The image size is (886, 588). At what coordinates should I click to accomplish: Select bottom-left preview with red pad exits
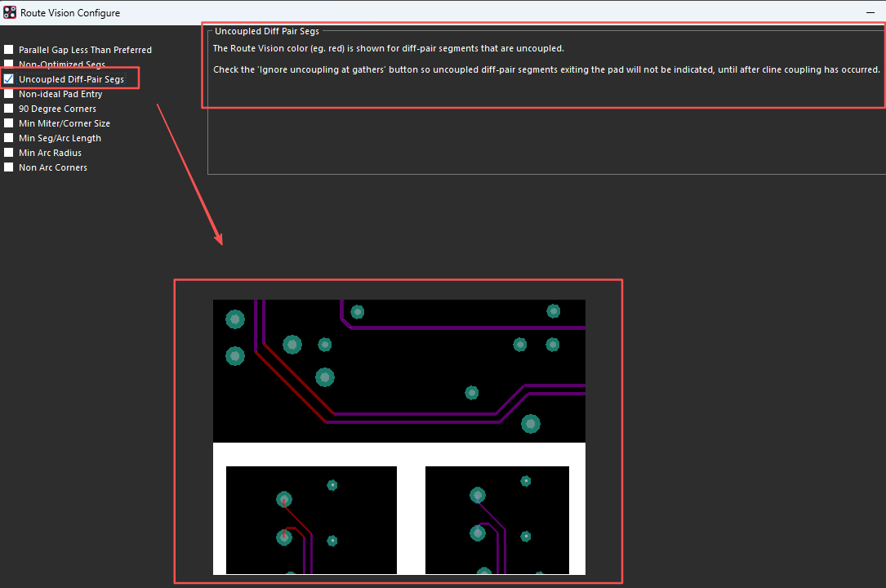click(x=311, y=520)
